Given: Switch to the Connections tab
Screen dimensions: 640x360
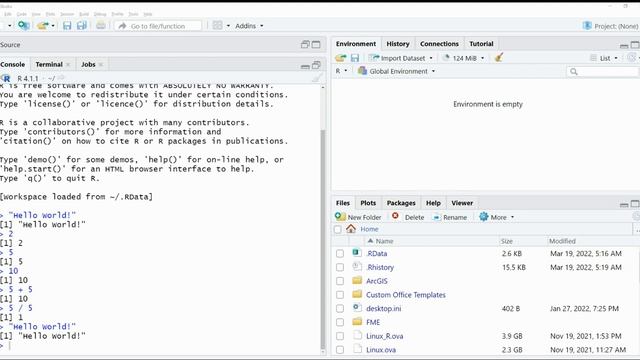Looking at the screenshot, I should tap(439, 44).
